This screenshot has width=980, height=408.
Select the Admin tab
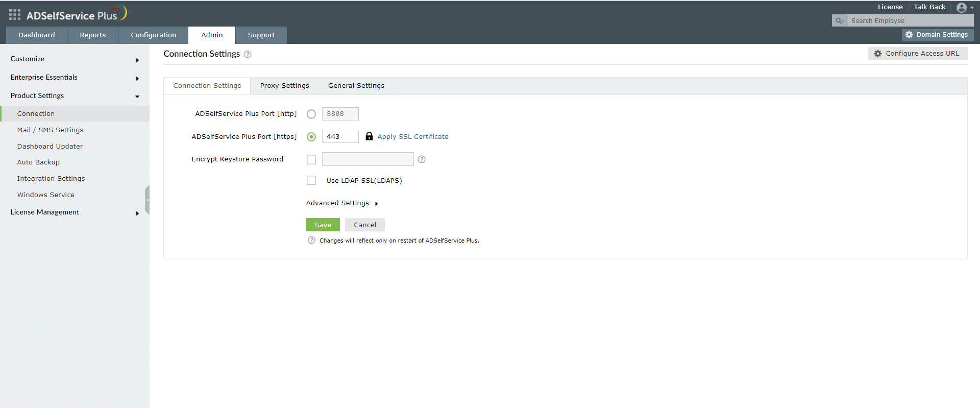212,35
